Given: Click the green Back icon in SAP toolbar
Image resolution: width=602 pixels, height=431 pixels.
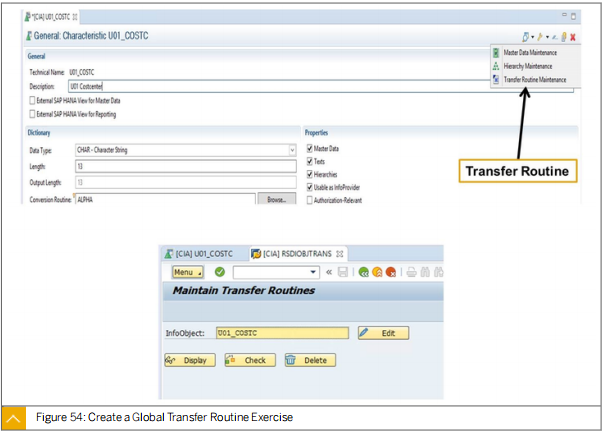Looking at the screenshot, I should pos(363,272).
